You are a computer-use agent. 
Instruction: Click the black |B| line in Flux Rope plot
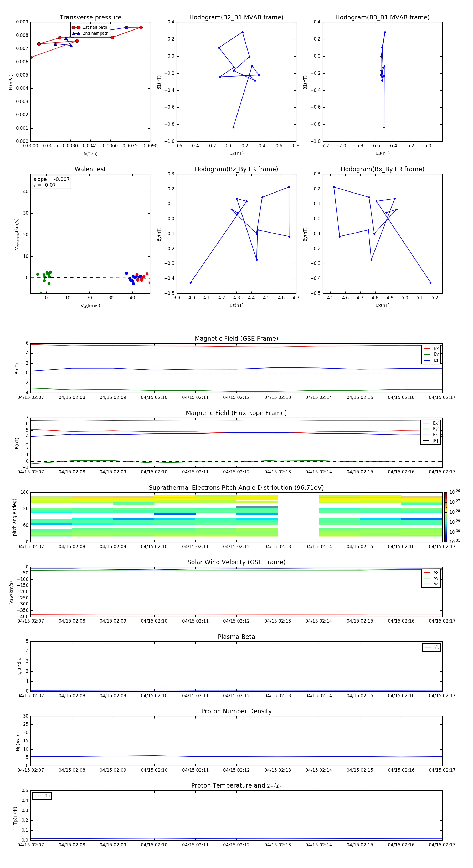[x=236, y=421]
